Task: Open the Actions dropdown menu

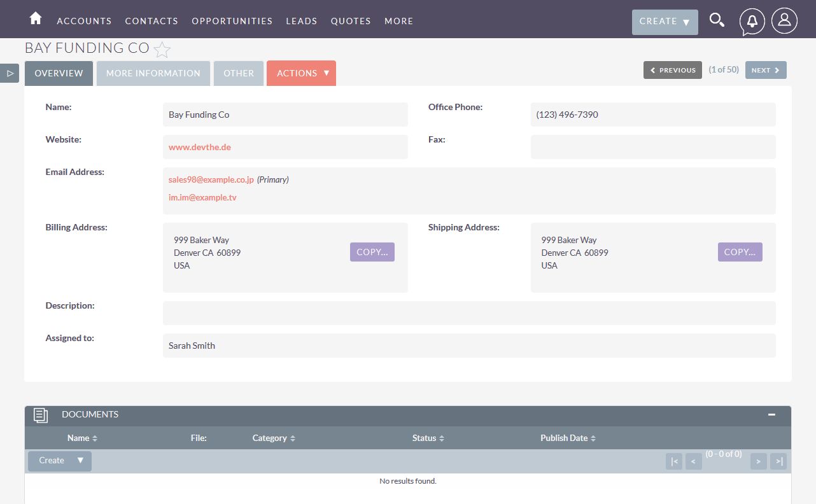Action: tap(301, 73)
